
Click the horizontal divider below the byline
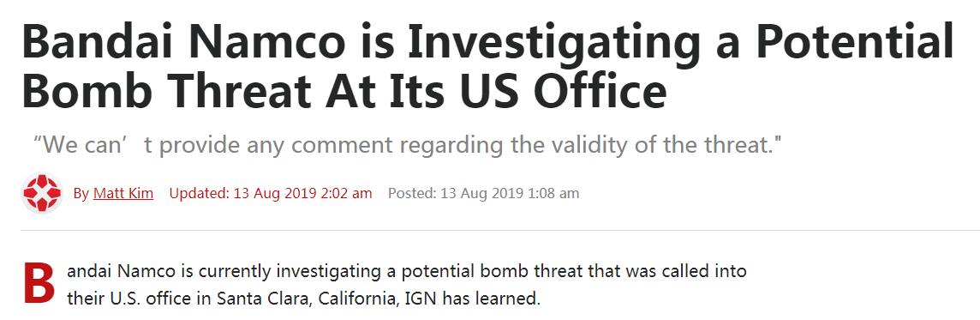tap(500, 231)
